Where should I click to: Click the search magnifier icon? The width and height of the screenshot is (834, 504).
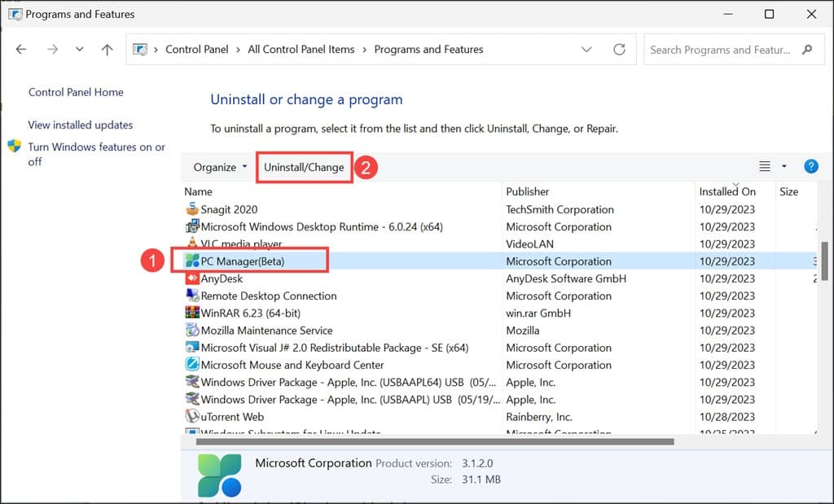(807, 50)
